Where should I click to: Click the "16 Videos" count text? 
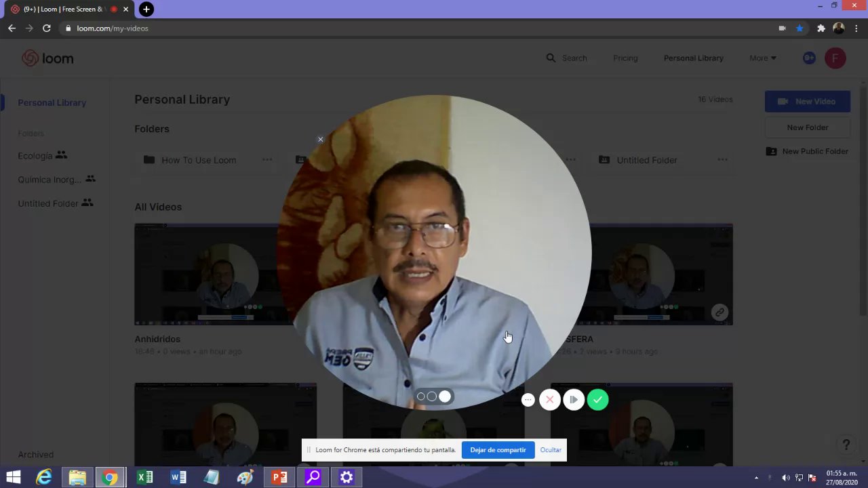715,100
